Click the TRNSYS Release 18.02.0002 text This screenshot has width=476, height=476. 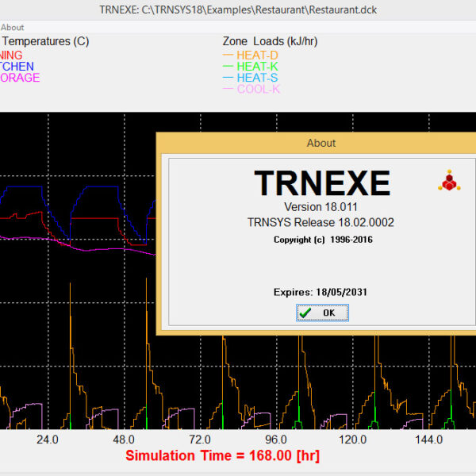321,222
